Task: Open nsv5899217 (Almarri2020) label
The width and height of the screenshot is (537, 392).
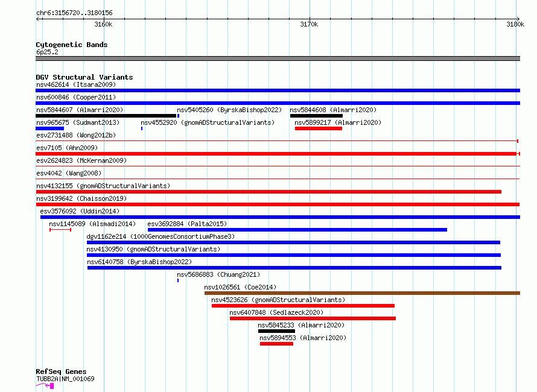Action: [338, 122]
